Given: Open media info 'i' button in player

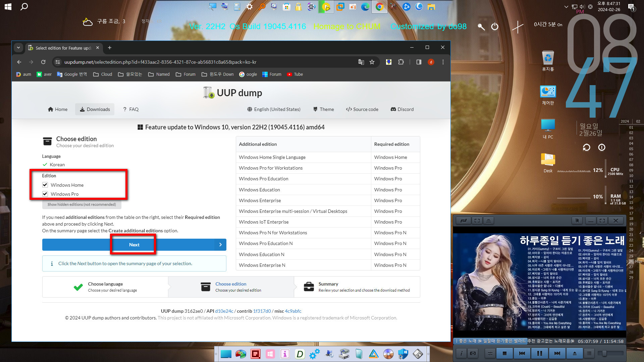Looking at the screenshot, I should 461,353.
